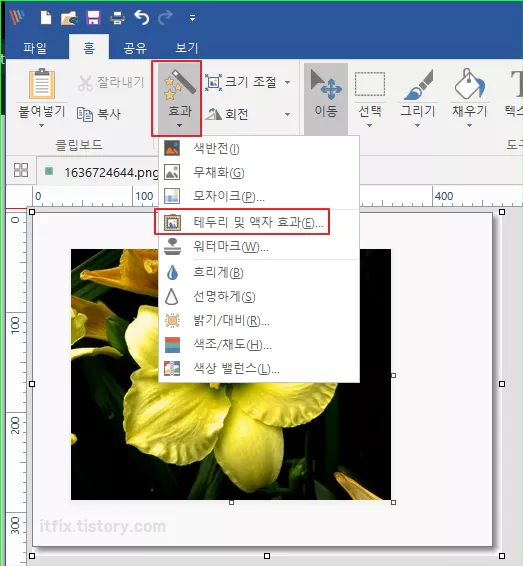Click the flower image's bottom-center handle
This screenshot has width=523, height=566.
click(x=231, y=502)
